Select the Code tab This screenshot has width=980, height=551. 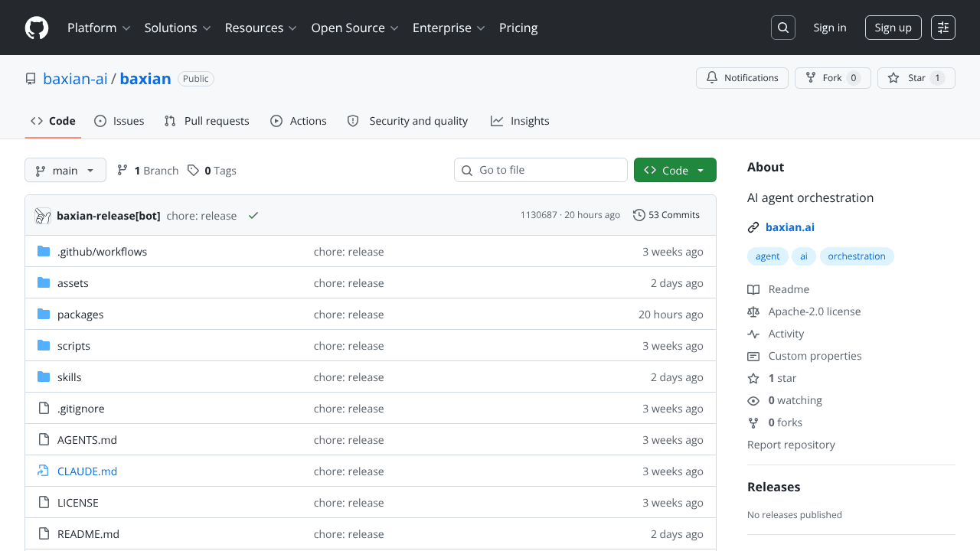click(x=53, y=121)
